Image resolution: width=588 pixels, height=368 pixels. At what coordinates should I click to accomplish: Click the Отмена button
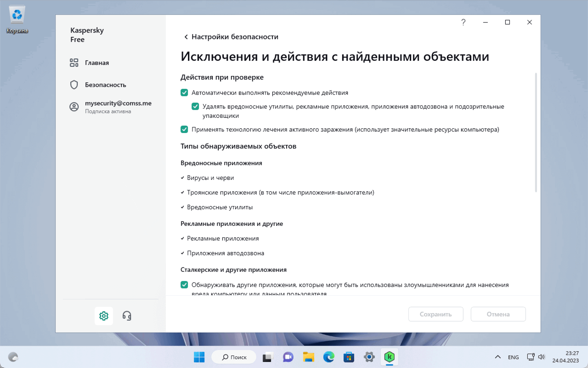pyautogui.click(x=498, y=314)
